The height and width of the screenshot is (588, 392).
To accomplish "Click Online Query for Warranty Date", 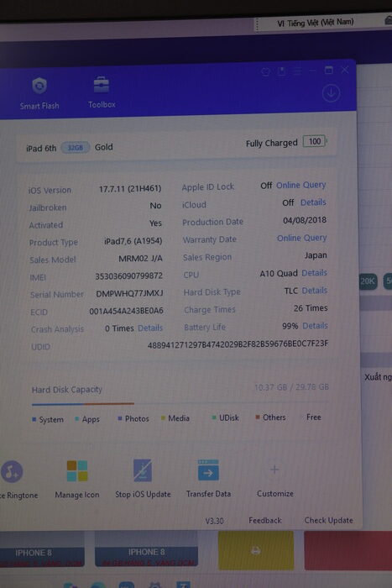I will 301,238.
